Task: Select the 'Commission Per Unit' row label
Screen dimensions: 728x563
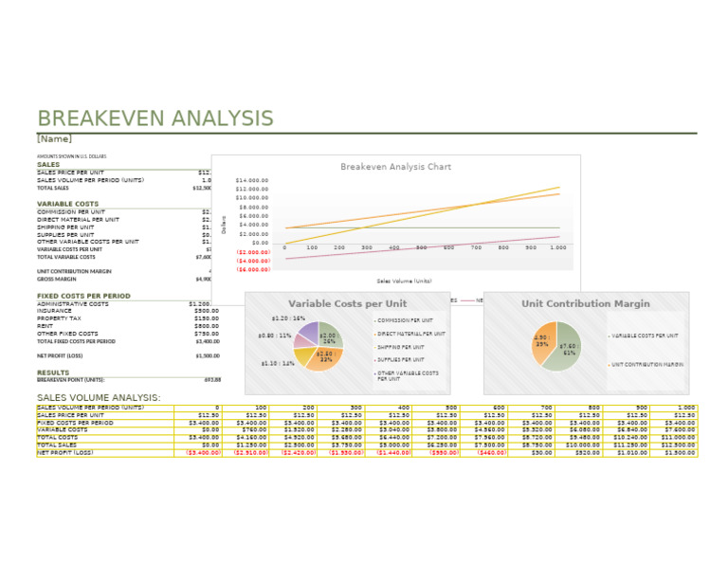Action: (71, 211)
